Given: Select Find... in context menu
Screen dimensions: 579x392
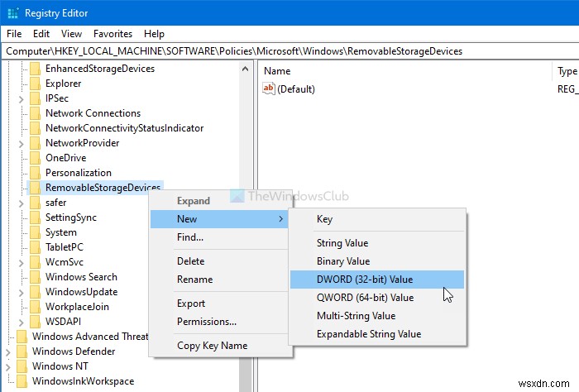Looking at the screenshot, I should tap(219, 237).
